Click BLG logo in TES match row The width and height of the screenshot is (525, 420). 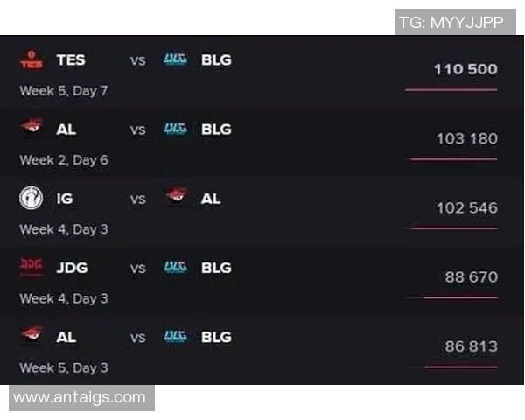point(176,60)
